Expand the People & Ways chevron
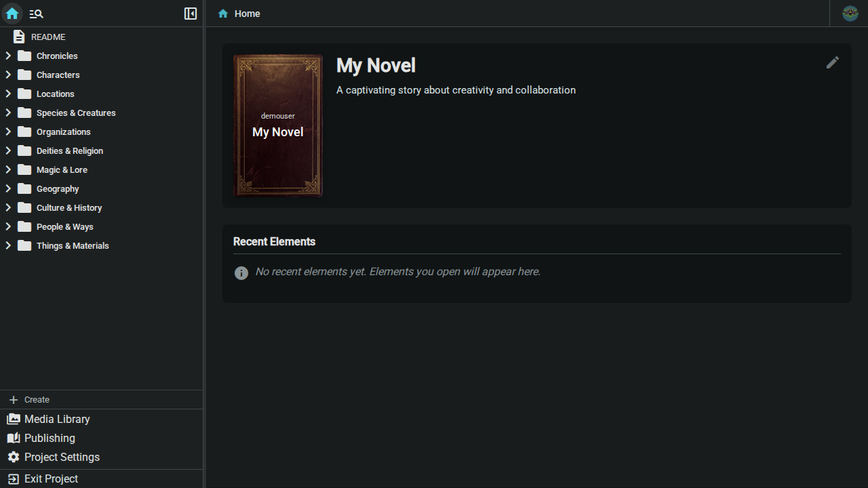 [x=8, y=226]
